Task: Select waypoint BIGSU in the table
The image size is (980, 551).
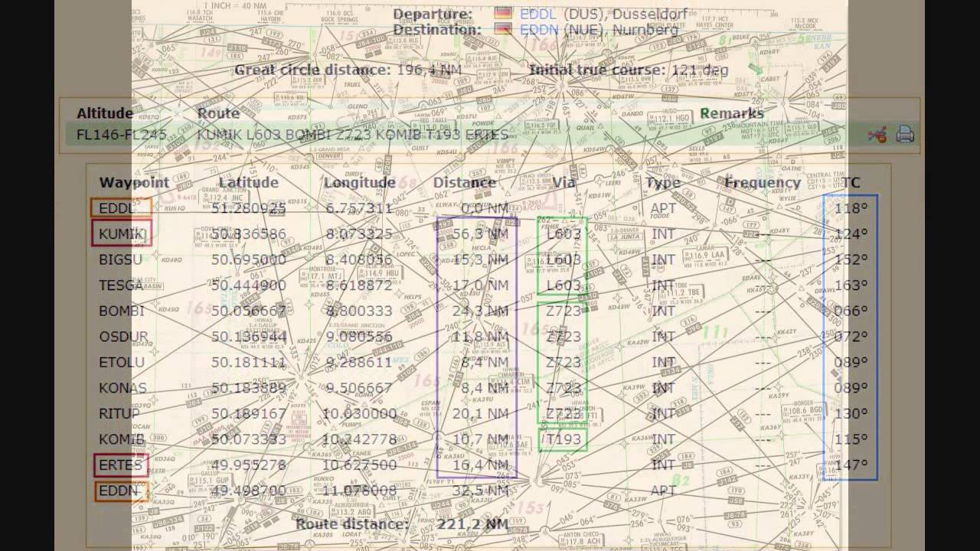Action: (x=120, y=259)
